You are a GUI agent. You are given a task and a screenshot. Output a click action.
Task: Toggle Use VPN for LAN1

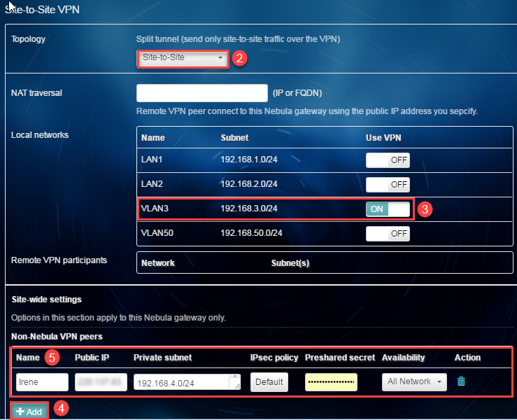[388, 160]
